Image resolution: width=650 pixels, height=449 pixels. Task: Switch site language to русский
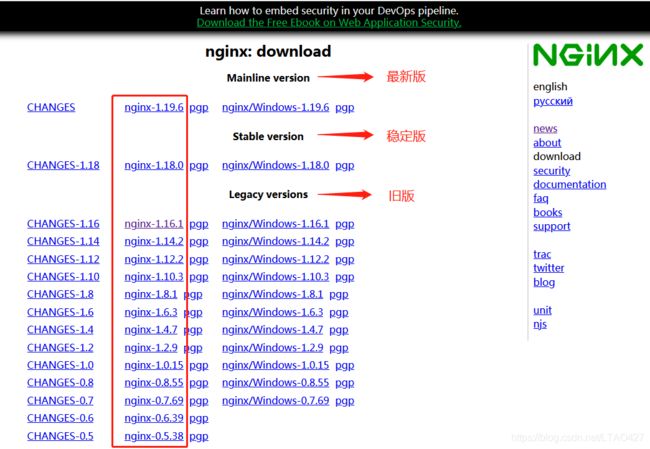tap(553, 101)
